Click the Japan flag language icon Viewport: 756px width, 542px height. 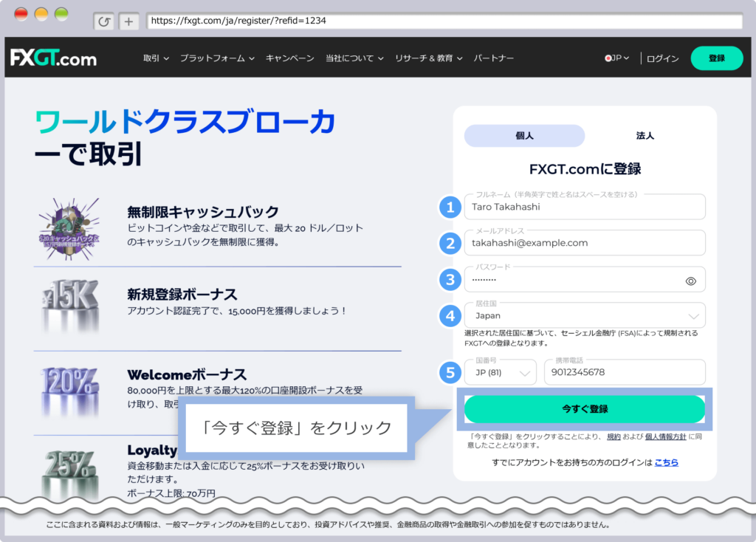pyautogui.click(x=608, y=58)
